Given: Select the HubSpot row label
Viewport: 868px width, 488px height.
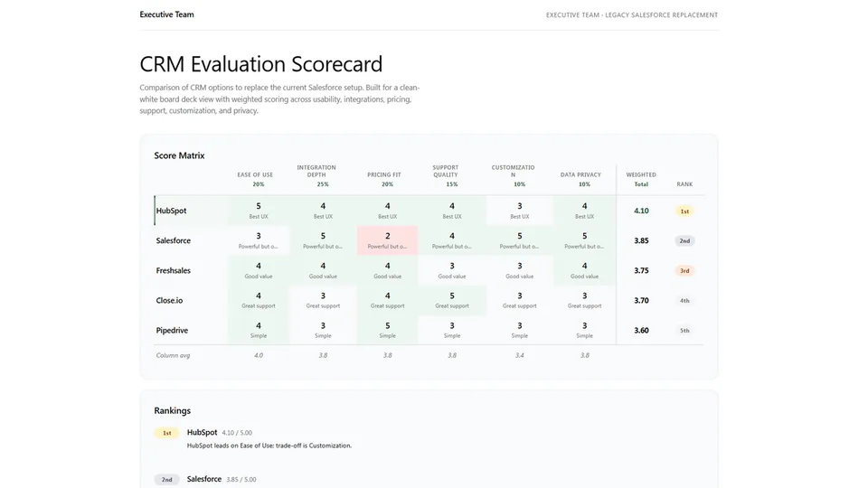Looking at the screenshot, I should 171,211.
